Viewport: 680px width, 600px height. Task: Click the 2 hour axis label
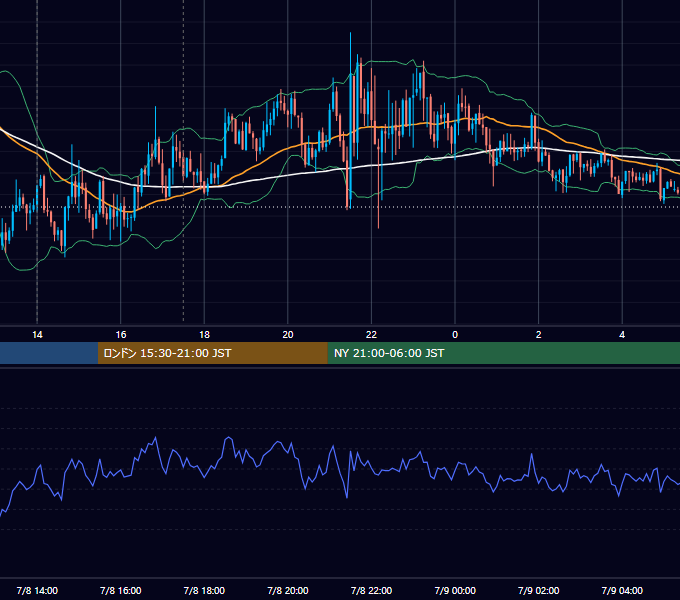[x=538, y=335]
